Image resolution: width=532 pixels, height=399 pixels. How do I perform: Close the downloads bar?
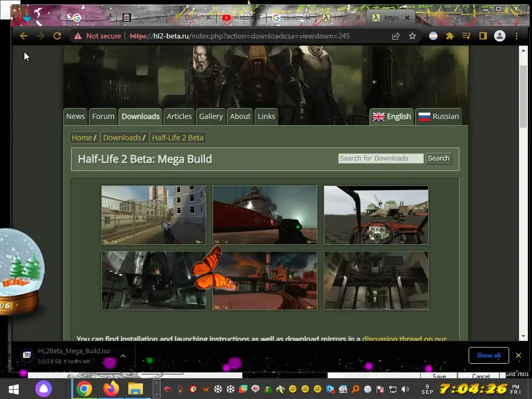518,355
